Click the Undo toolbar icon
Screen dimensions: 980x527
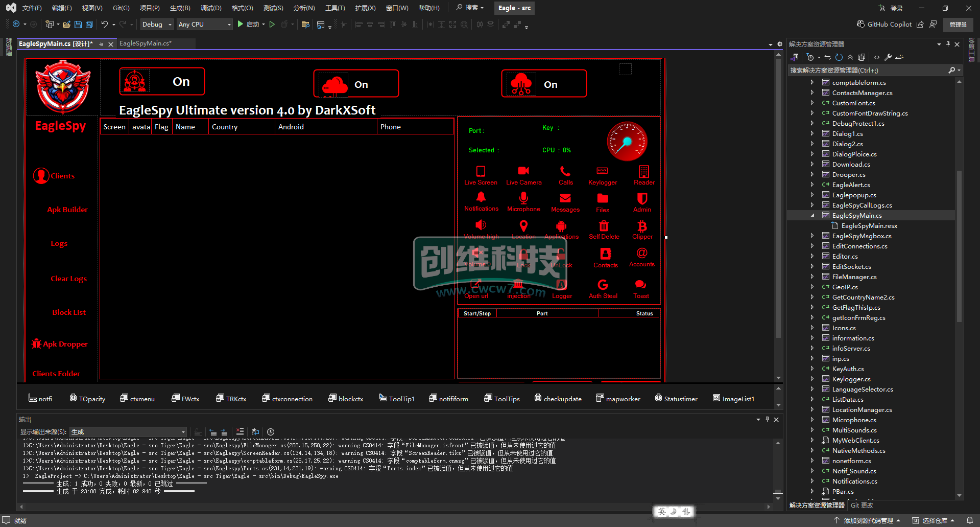point(105,24)
